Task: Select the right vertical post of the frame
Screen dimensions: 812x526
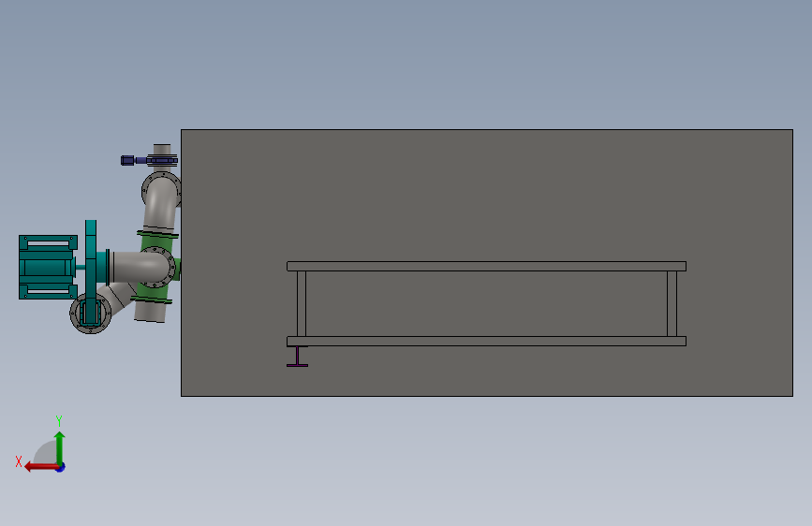Action: [672, 304]
